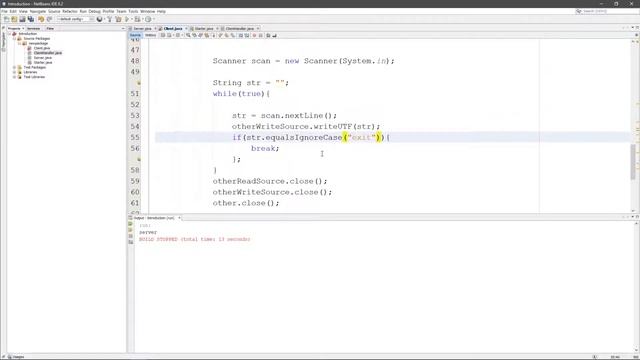Click the Stop icon in Output sidebar
The width and height of the screenshot is (640, 360).
tap(131, 236)
